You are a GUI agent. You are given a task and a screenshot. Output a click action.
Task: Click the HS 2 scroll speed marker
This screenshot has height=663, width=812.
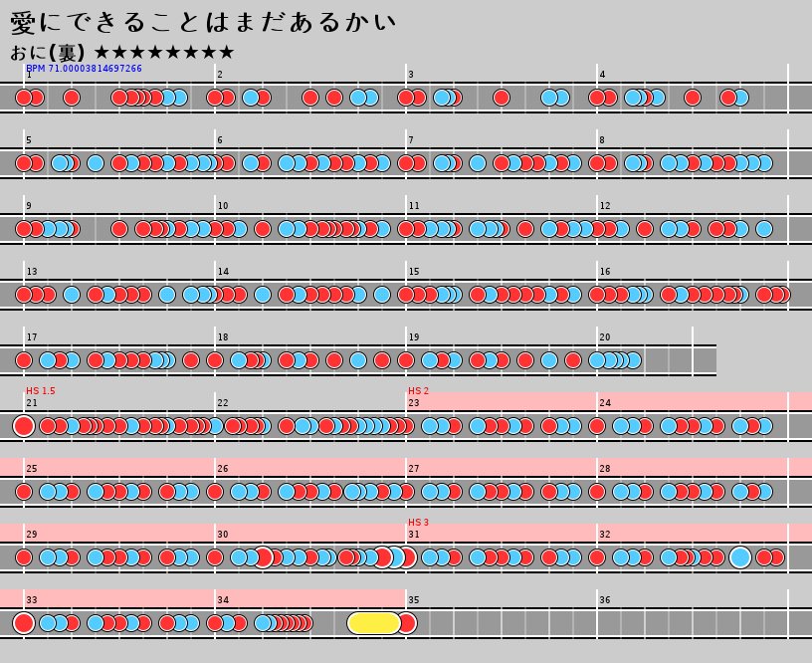(x=418, y=391)
